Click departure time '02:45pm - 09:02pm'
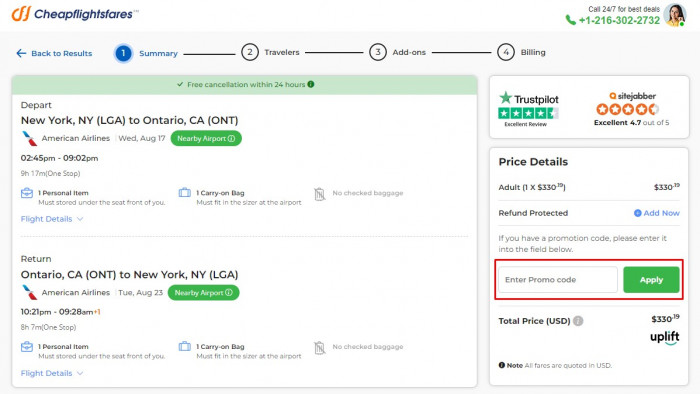The image size is (700, 394). [x=59, y=158]
